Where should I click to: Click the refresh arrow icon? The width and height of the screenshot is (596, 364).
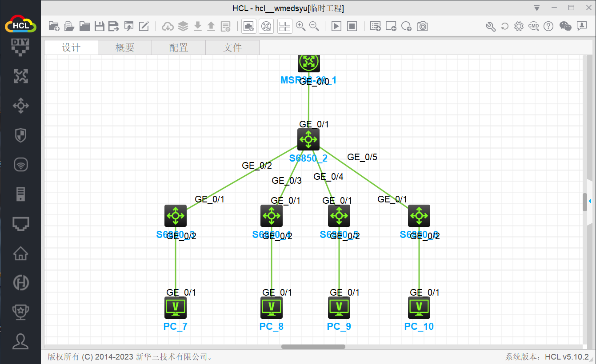505,26
